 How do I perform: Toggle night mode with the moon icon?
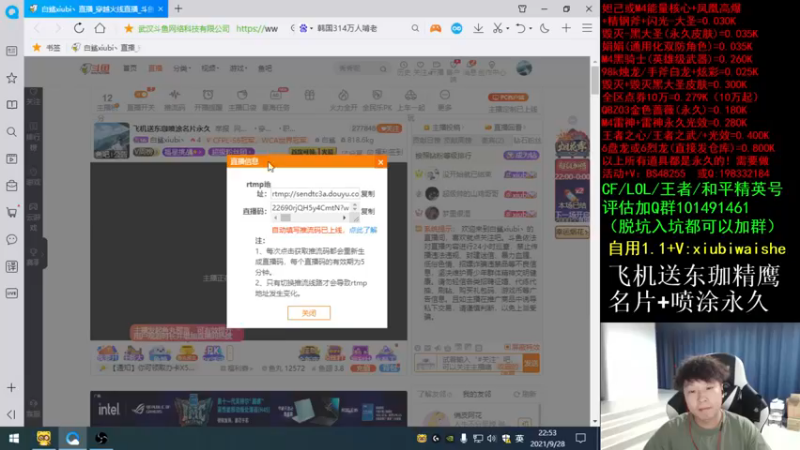coord(544,29)
